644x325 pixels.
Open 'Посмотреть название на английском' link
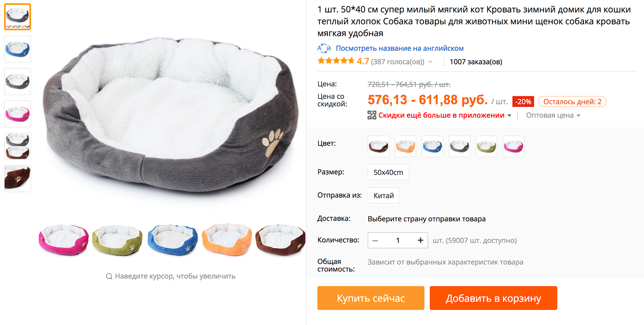400,48
